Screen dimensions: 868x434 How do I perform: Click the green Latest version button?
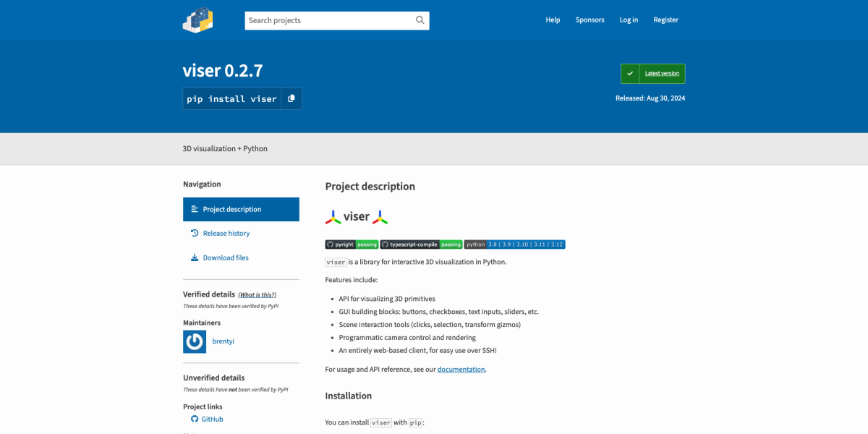click(652, 73)
